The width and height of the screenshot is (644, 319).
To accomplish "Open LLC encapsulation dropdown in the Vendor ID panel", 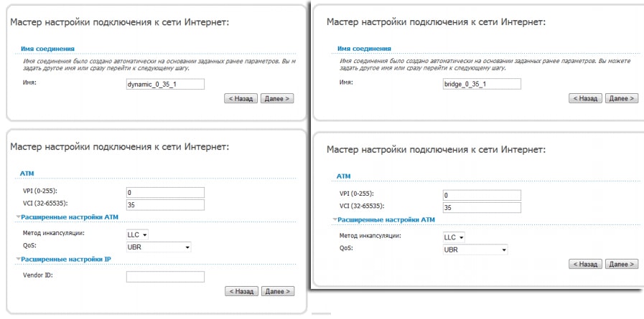I will 137,234.
